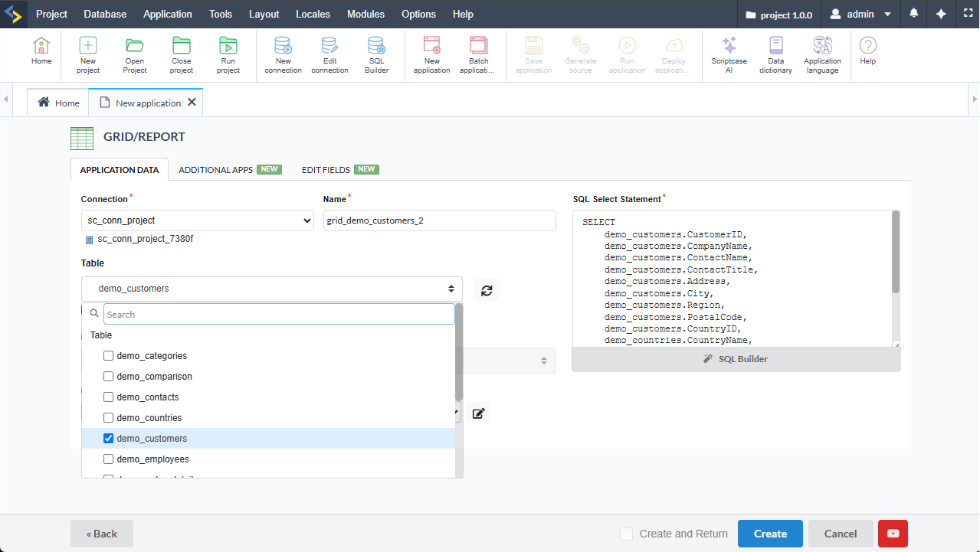Check the demo_comparison table checkbox
Screen dimensions: 980x552
[109, 377]
